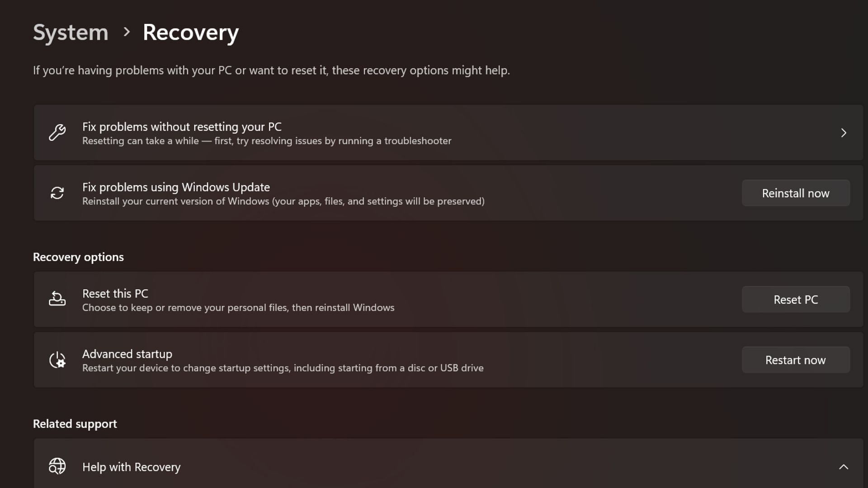Click Reinstall now for Windows Update fix
868x488 pixels.
796,192
